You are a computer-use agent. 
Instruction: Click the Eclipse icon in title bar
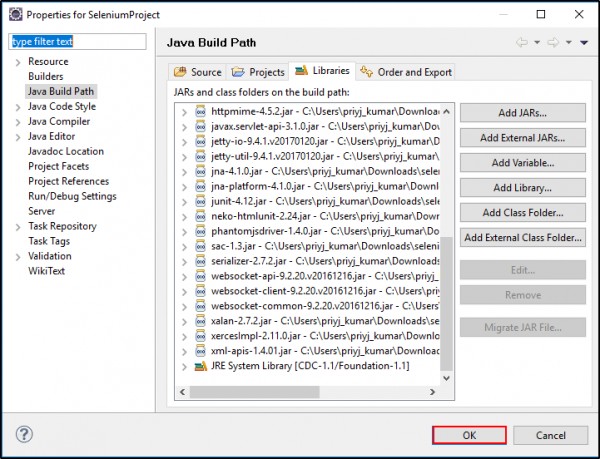15,15
